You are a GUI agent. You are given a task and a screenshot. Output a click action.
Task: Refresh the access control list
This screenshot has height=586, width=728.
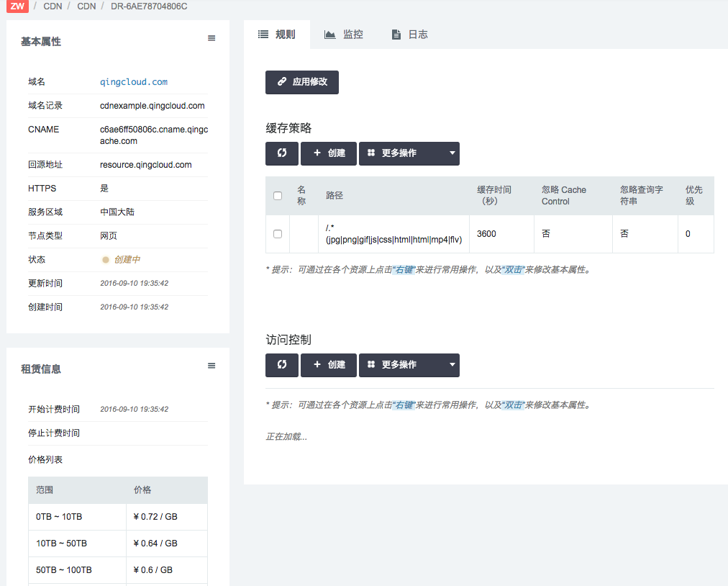pyautogui.click(x=282, y=365)
